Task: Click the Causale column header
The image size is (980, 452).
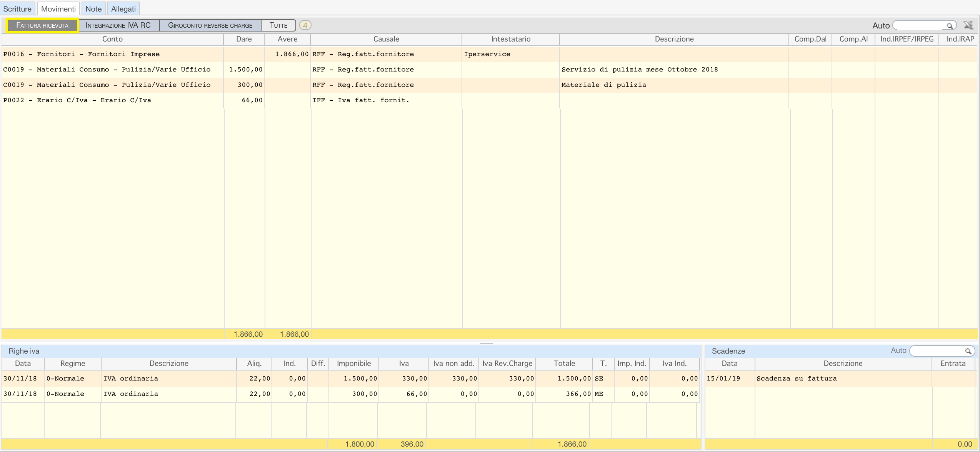Action: (x=386, y=39)
